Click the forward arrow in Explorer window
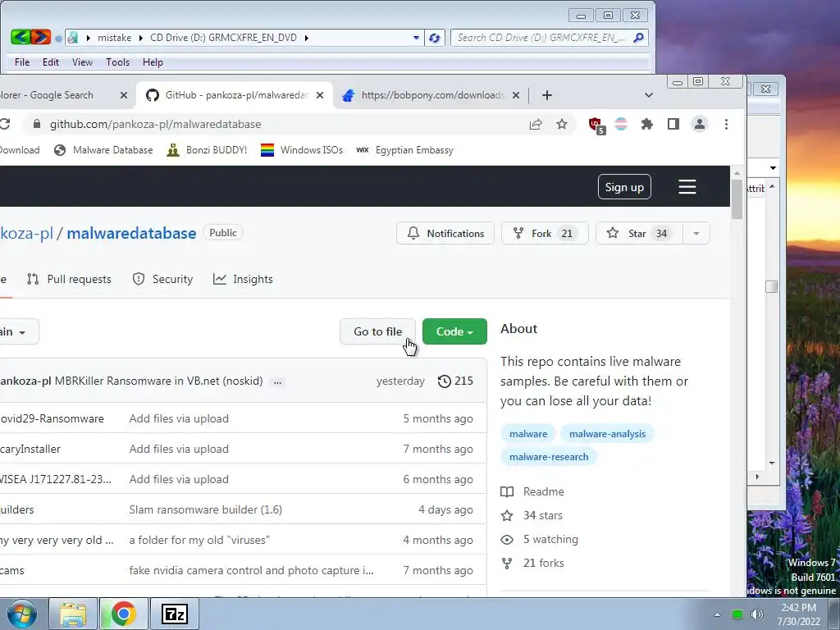Image resolution: width=840 pixels, height=630 pixels. 41,37
